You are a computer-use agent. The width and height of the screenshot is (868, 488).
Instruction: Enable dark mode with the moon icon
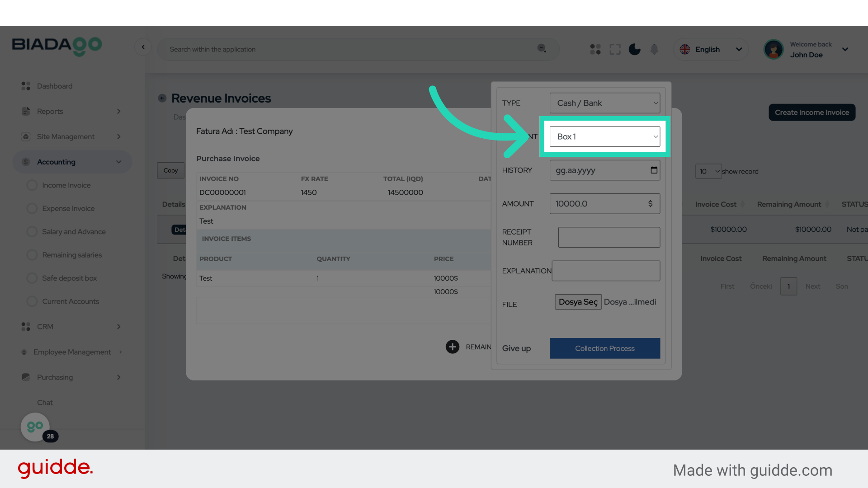pyautogui.click(x=634, y=49)
